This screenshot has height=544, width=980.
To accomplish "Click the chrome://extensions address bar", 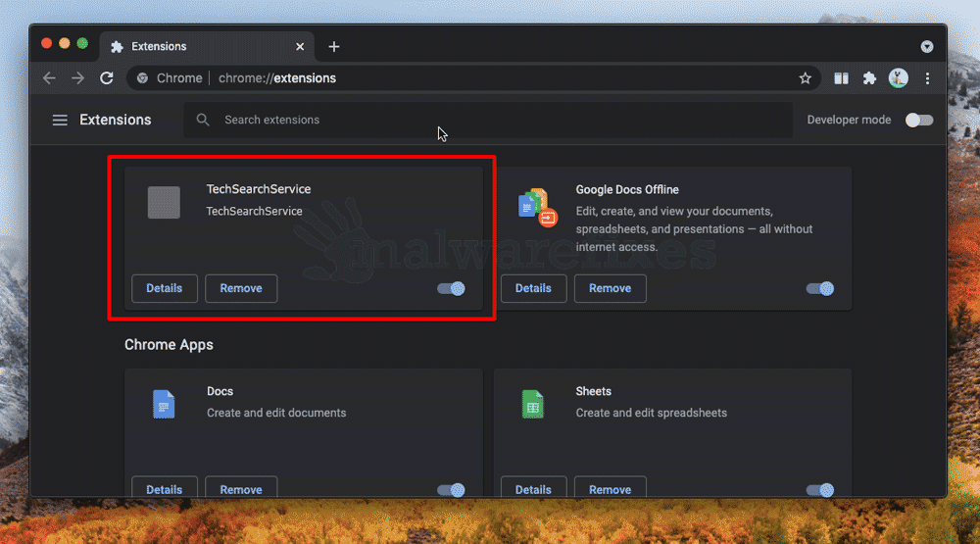I will 473,78.
